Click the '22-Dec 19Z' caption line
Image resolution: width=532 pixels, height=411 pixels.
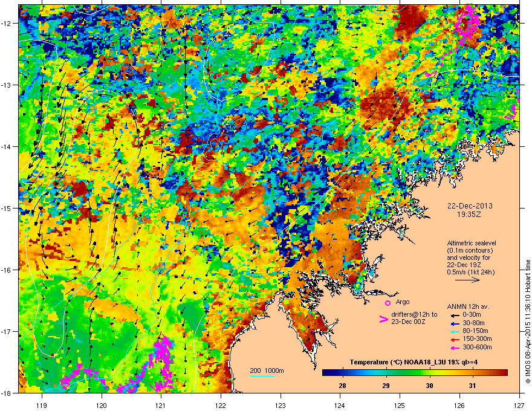(x=463, y=265)
